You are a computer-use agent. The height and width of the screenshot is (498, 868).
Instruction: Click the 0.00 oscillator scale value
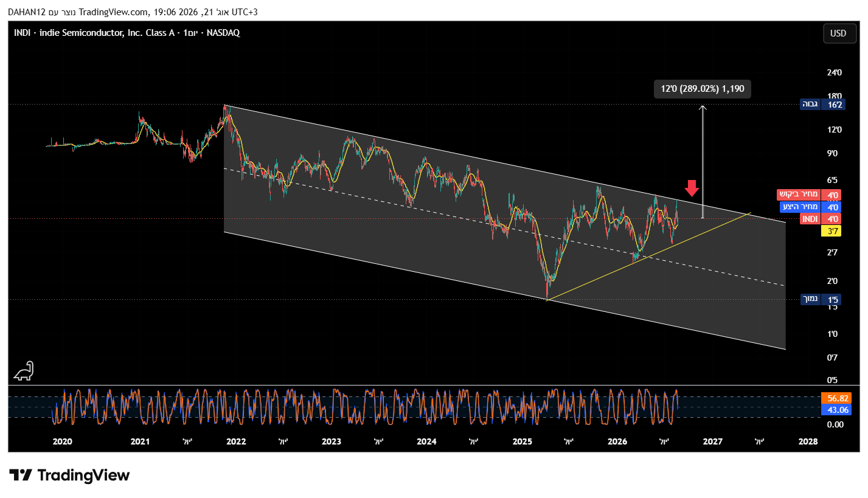point(835,424)
